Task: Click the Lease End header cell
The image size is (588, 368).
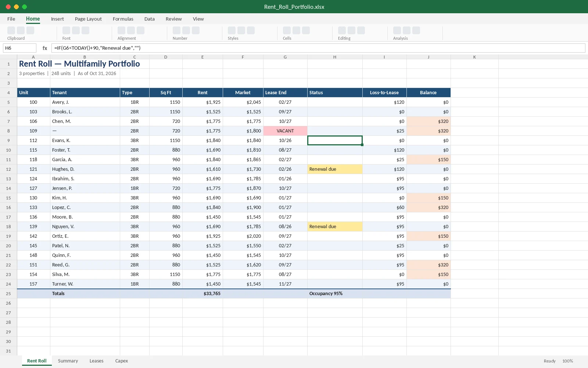Action: 285,93
